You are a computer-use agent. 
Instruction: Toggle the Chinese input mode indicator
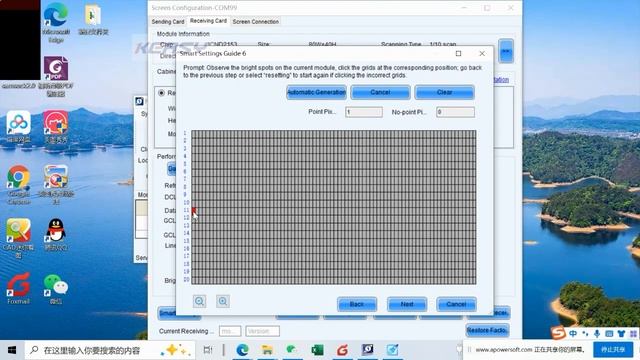(x=573, y=333)
